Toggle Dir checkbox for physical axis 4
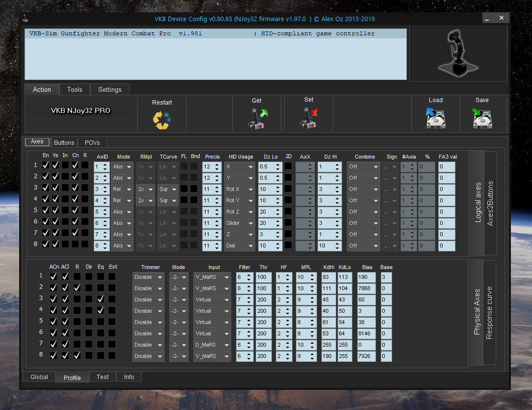Image resolution: width=532 pixels, height=410 pixels. (x=89, y=310)
